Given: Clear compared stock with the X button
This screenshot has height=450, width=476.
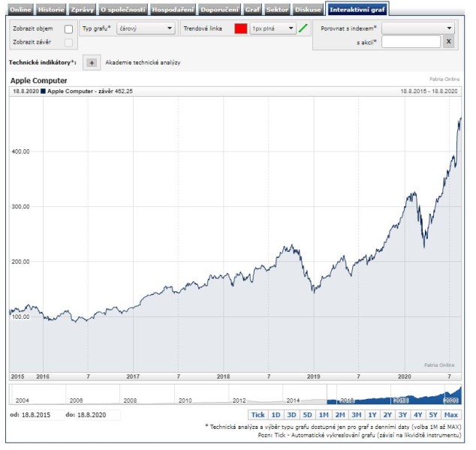Looking at the screenshot, I should point(448,42).
